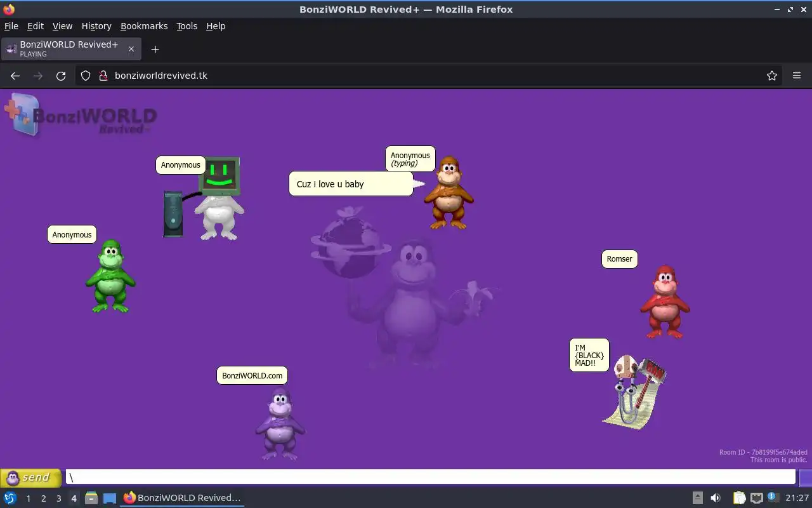Switch to workspace 2
This screenshot has width=812, height=508.
(x=43, y=498)
